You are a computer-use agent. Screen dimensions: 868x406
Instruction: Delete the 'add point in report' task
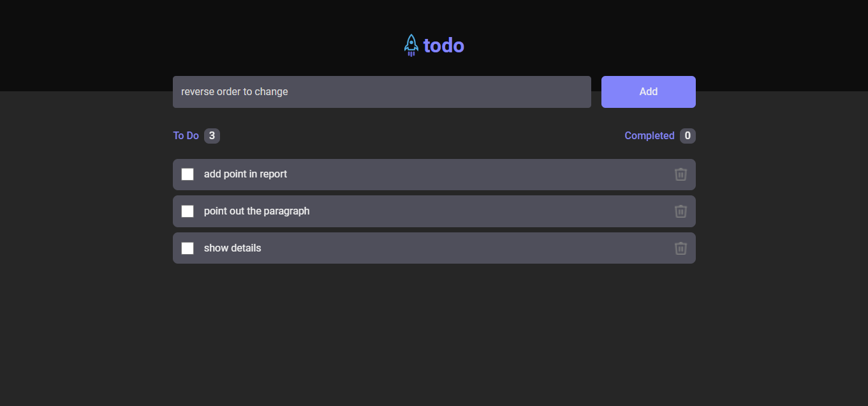(680, 174)
